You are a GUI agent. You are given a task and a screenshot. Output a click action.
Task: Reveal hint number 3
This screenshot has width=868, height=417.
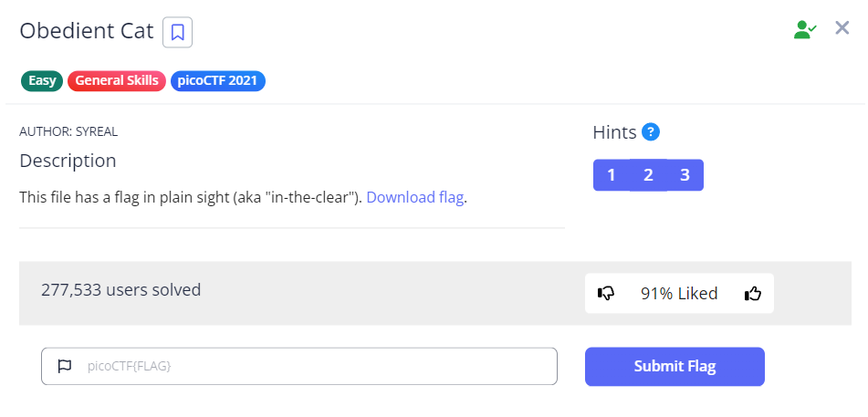(x=685, y=175)
